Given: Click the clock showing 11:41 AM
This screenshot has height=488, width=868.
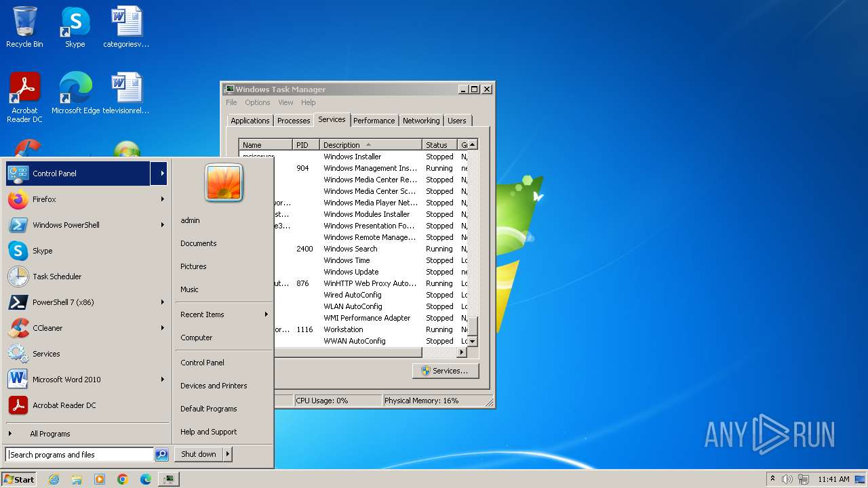Looking at the screenshot, I should [833, 479].
